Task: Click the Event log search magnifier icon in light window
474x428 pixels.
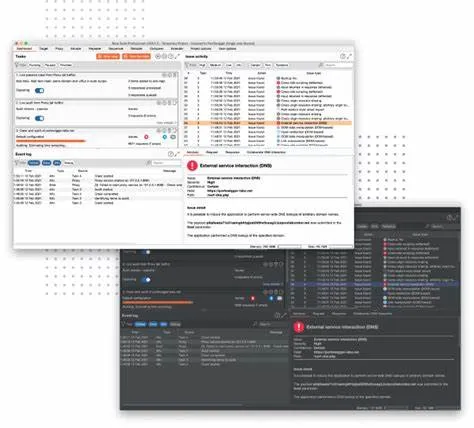Action: [x=149, y=163]
